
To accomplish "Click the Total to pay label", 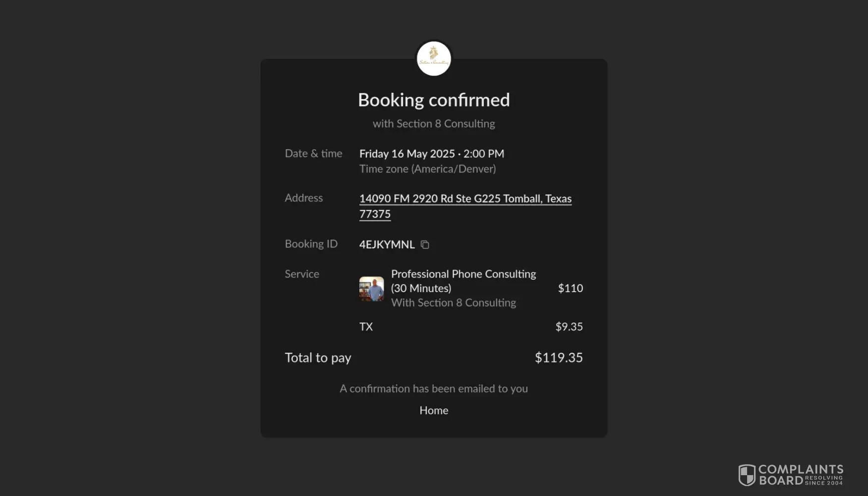I will pos(318,358).
